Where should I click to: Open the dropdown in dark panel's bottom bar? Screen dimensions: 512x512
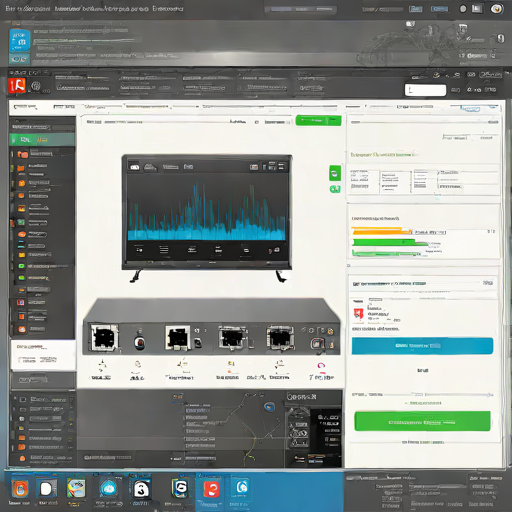(x=177, y=459)
